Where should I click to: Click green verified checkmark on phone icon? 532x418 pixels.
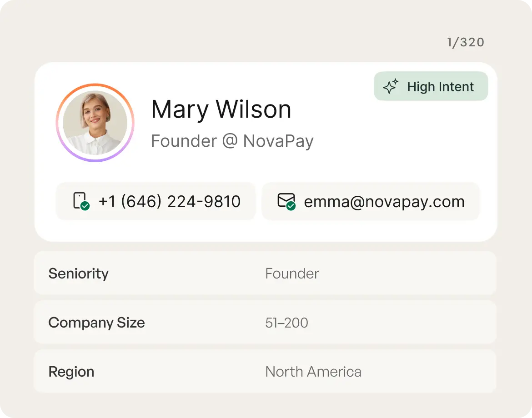[85, 206]
